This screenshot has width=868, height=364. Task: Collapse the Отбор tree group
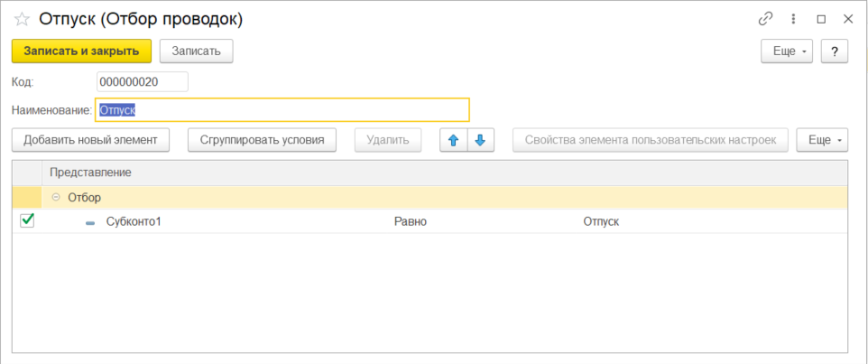pyautogui.click(x=56, y=198)
